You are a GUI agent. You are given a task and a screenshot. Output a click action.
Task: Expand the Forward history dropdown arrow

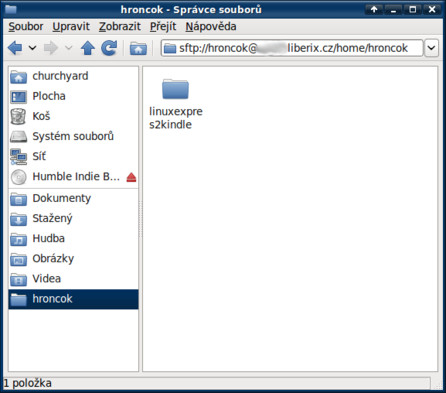(x=68, y=48)
